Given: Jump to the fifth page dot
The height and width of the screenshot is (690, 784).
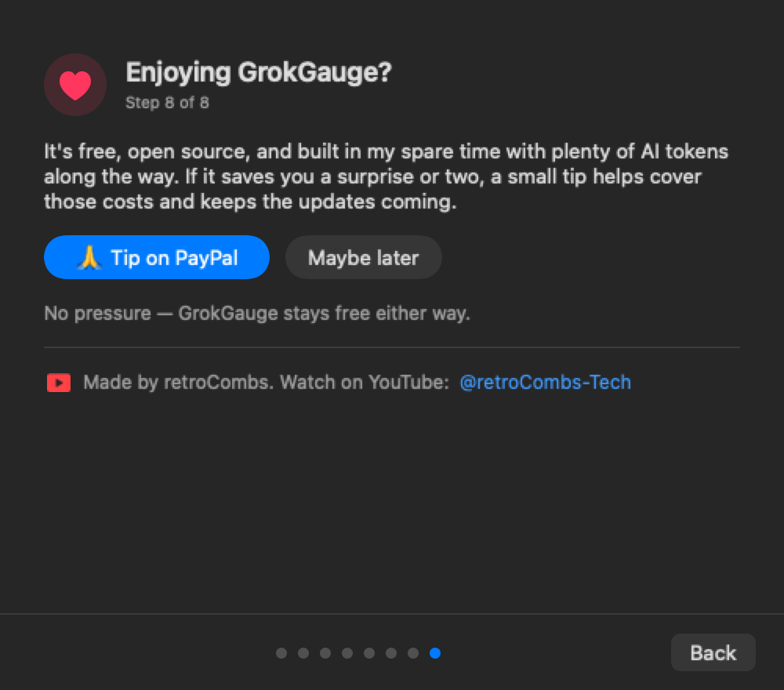Looking at the screenshot, I should 369,653.
